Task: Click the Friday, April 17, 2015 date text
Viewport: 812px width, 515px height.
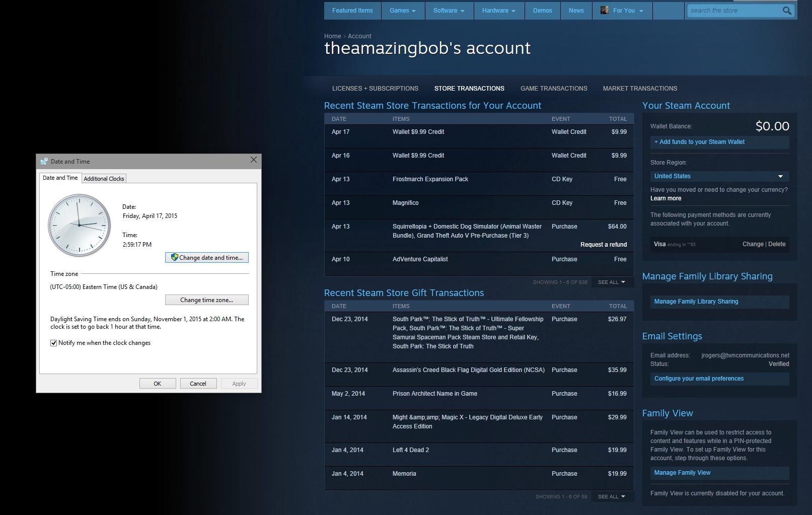Action: click(x=150, y=216)
